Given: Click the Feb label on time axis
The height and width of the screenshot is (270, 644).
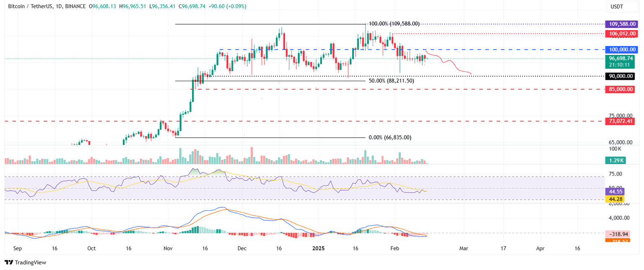Looking at the screenshot, I should [395, 248].
